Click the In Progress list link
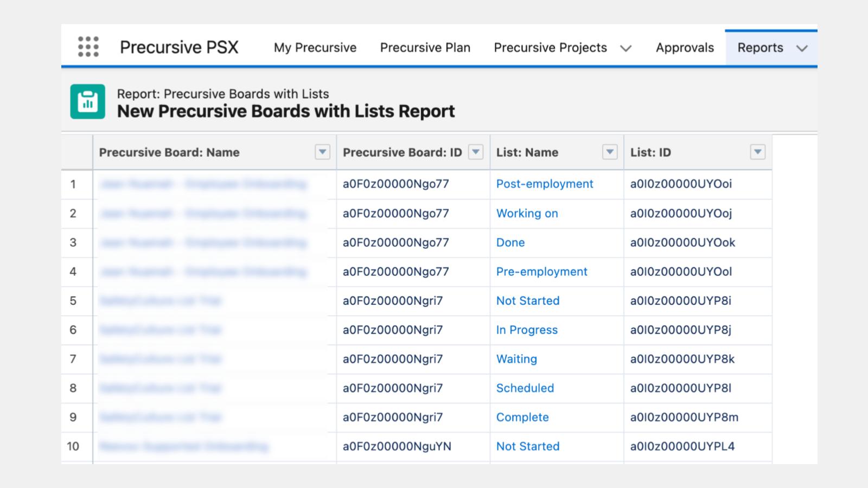868x488 pixels. [x=527, y=330]
